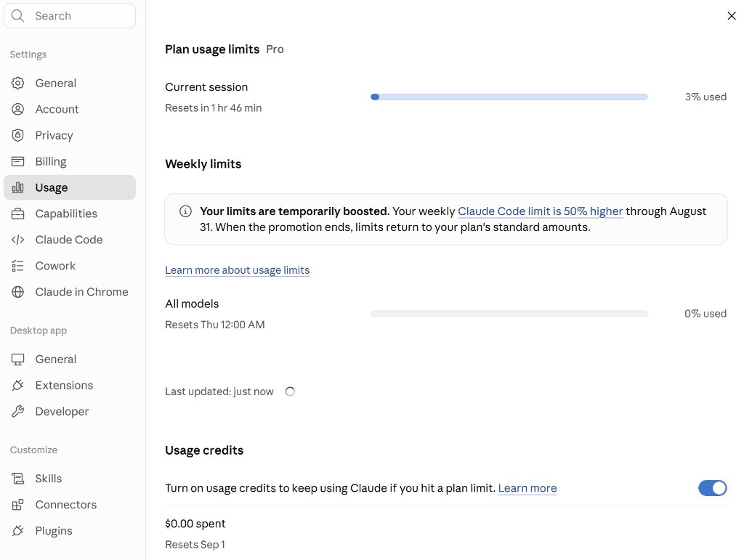The width and height of the screenshot is (744, 560).
Task: Open the Billing page
Action: [x=70, y=161]
